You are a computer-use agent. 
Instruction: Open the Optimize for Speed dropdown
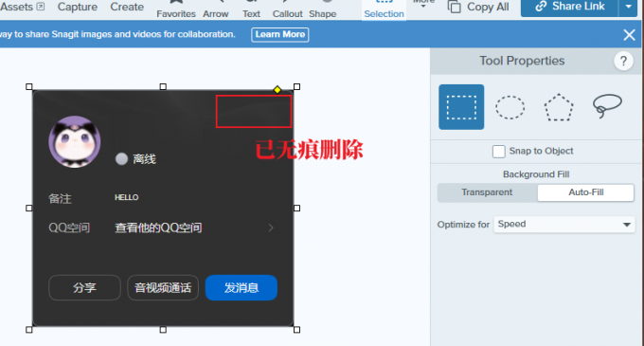pos(564,225)
